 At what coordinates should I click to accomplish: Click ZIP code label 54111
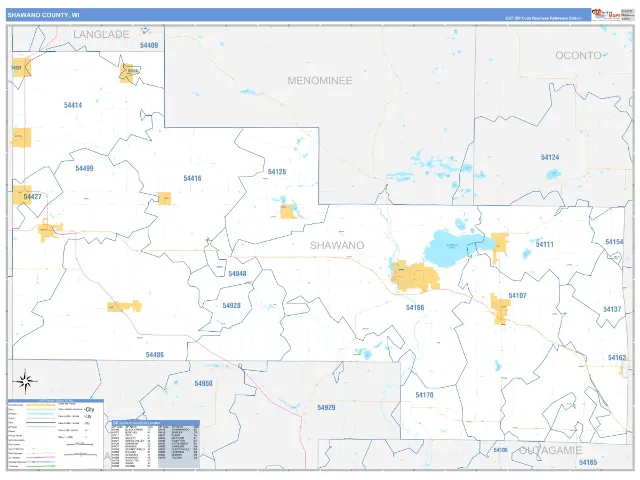(x=544, y=244)
